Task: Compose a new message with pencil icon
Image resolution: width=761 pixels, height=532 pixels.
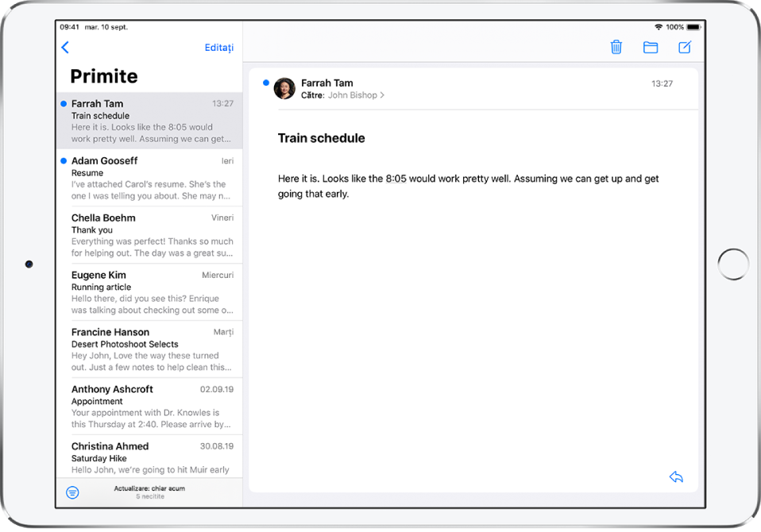Action: click(x=685, y=47)
